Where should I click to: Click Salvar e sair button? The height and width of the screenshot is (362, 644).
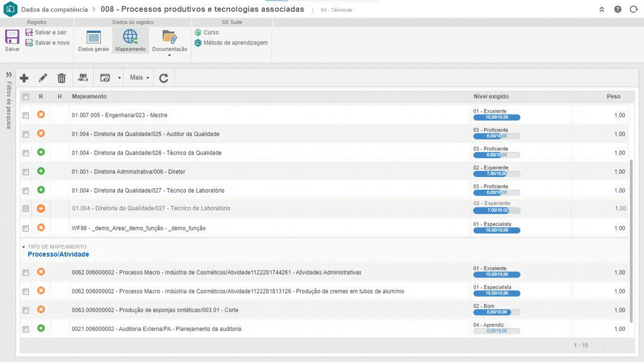click(46, 33)
